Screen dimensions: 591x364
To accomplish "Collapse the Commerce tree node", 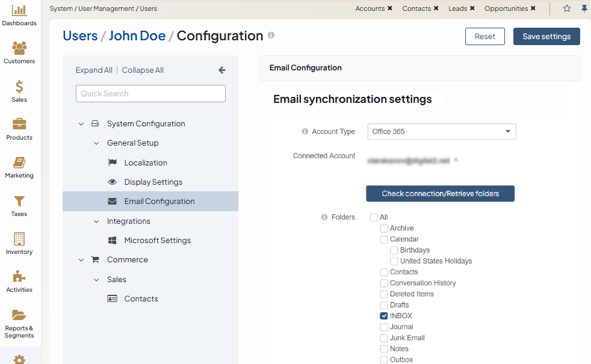I will pos(81,260).
